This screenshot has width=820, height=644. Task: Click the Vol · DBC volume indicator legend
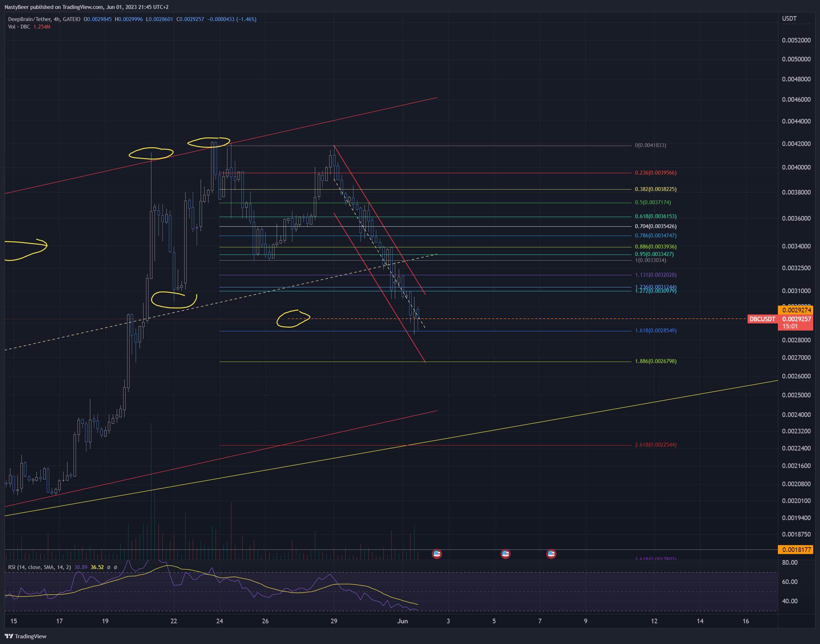(19, 27)
